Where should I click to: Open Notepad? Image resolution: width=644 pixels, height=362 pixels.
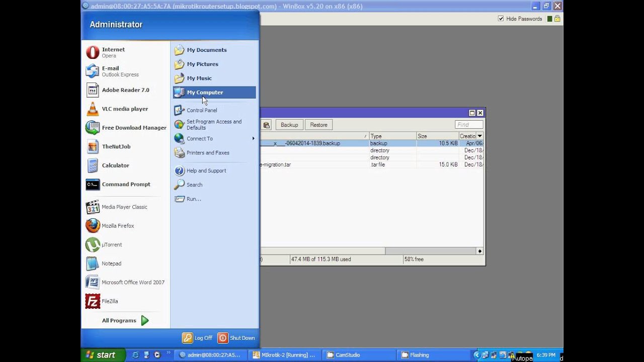click(126, 263)
